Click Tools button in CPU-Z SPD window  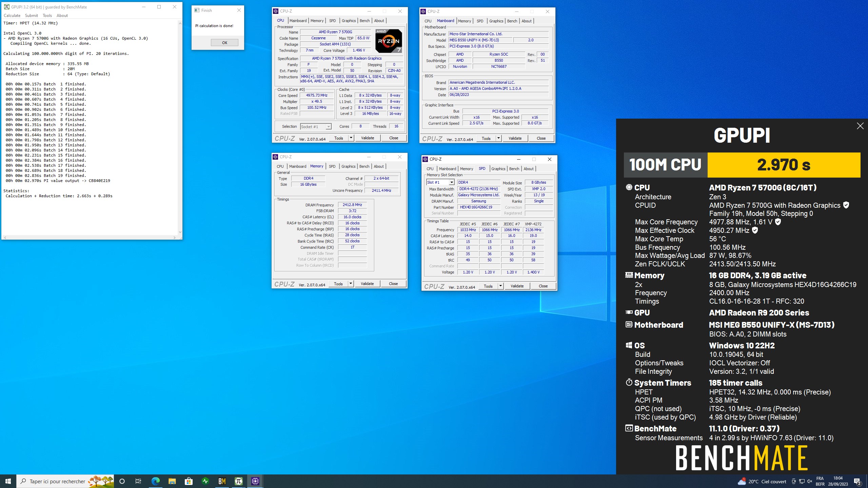488,286
